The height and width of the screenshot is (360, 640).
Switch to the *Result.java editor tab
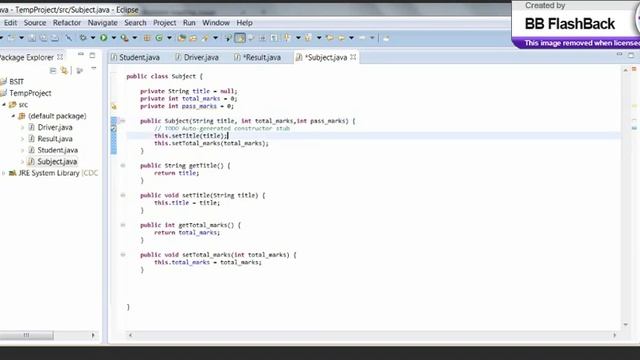(258, 58)
